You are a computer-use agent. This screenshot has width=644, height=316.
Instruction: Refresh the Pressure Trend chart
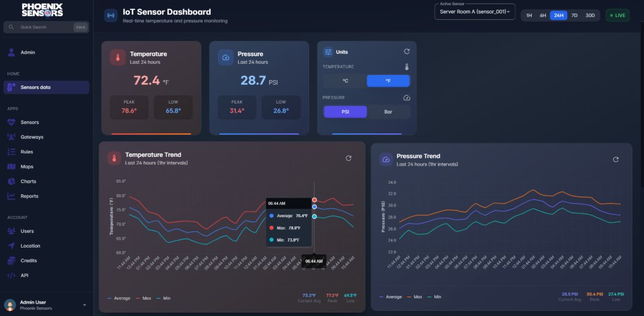click(x=616, y=159)
